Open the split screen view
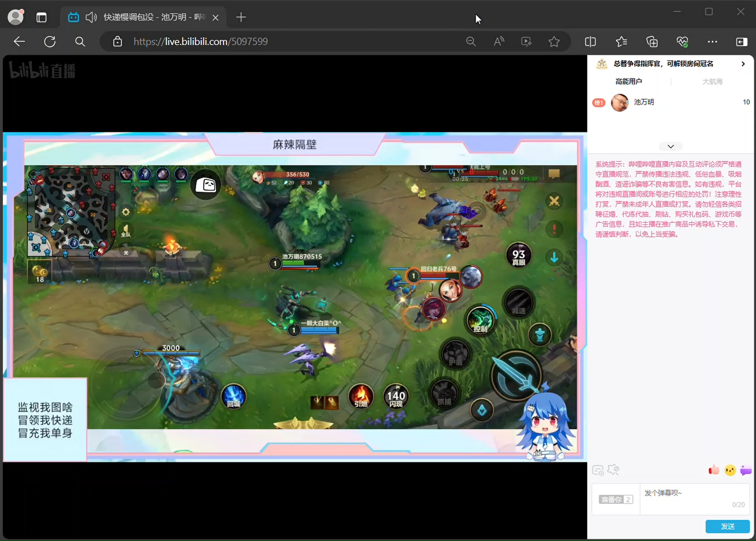Image resolution: width=756 pixels, height=541 pixels. (591, 41)
